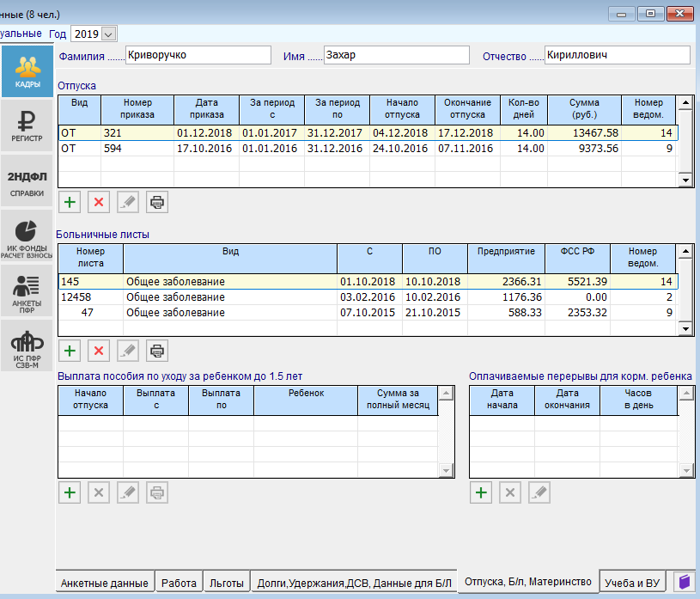This screenshot has width=700, height=599.
Task: Edit selected vacation record in Отпуска
Action: pos(128,202)
